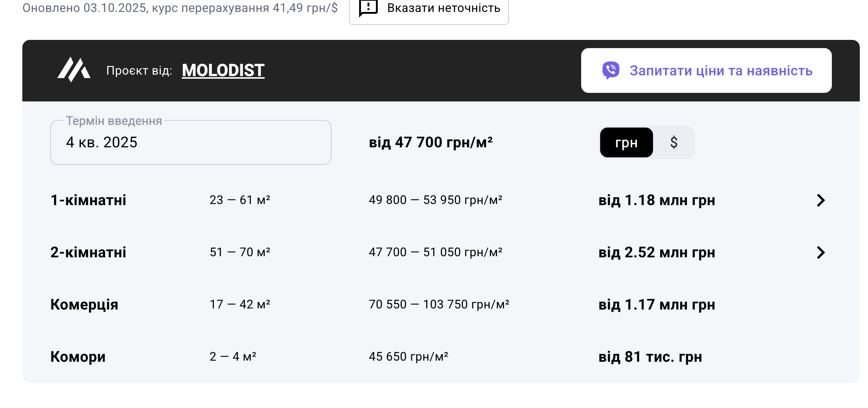This screenshot has width=868, height=408.
Task: Click the Оновлено 03.10.2025 exchange rate note
Action: pos(180,8)
